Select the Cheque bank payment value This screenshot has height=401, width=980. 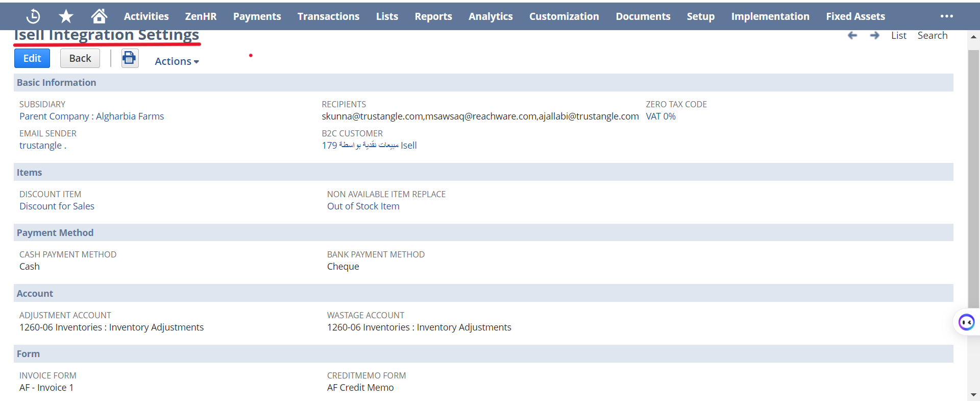(343, 267)
